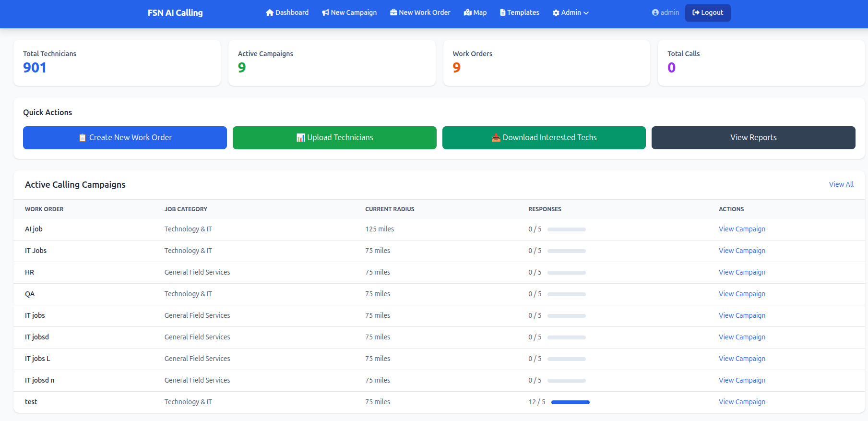Click tray icon on Download Interested Techs
This screenshot has width=868, height=421.
(x=496, y=138)
